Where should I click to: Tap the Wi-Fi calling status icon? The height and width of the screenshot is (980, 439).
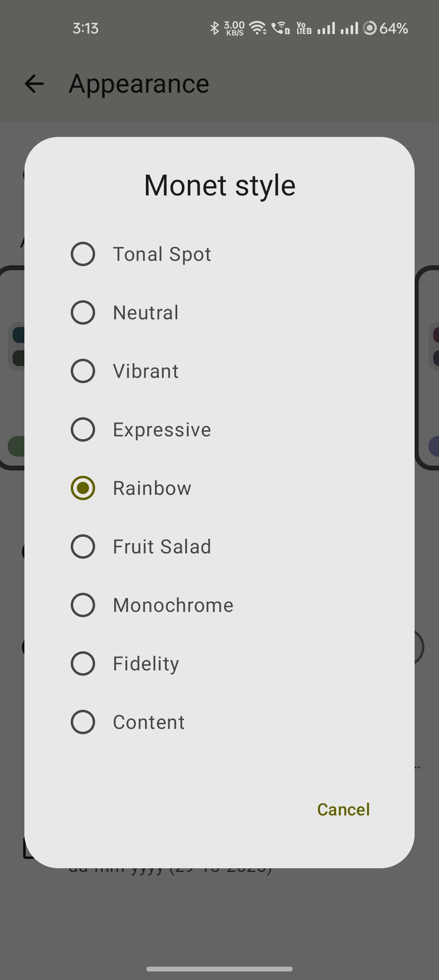(x=280, y=28)
